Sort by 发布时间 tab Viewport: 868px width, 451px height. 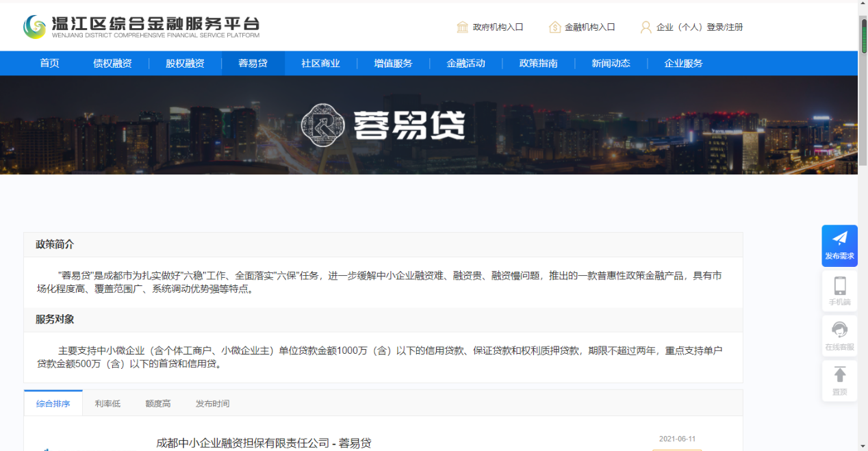coord(212,404)
